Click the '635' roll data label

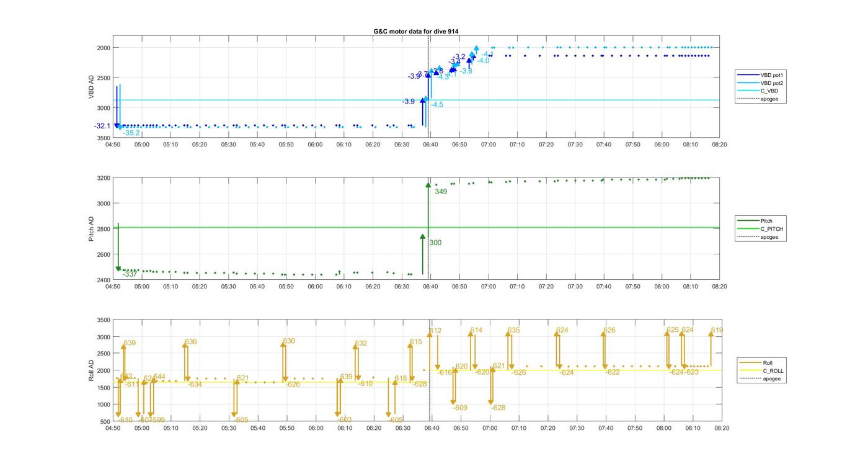(x=514, y=330)
